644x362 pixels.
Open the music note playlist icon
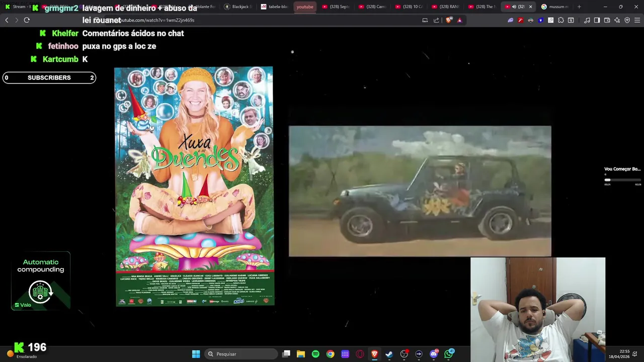pos(587,20)
